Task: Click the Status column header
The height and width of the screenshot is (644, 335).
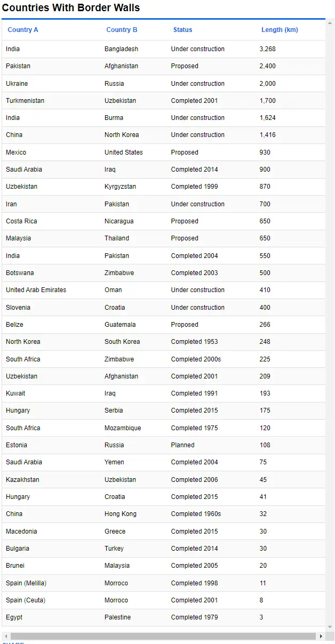Action: [182, 30]
